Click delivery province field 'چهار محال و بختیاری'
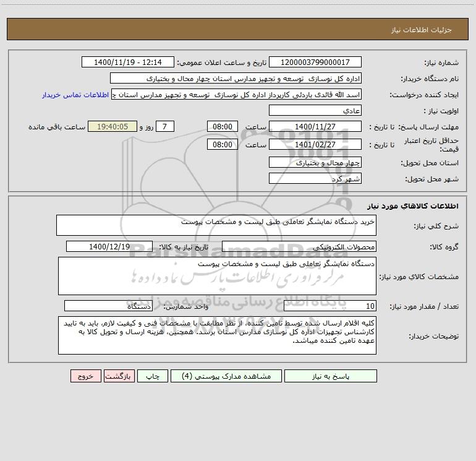This screenshot has width=476, height=461. coord(315,163)
